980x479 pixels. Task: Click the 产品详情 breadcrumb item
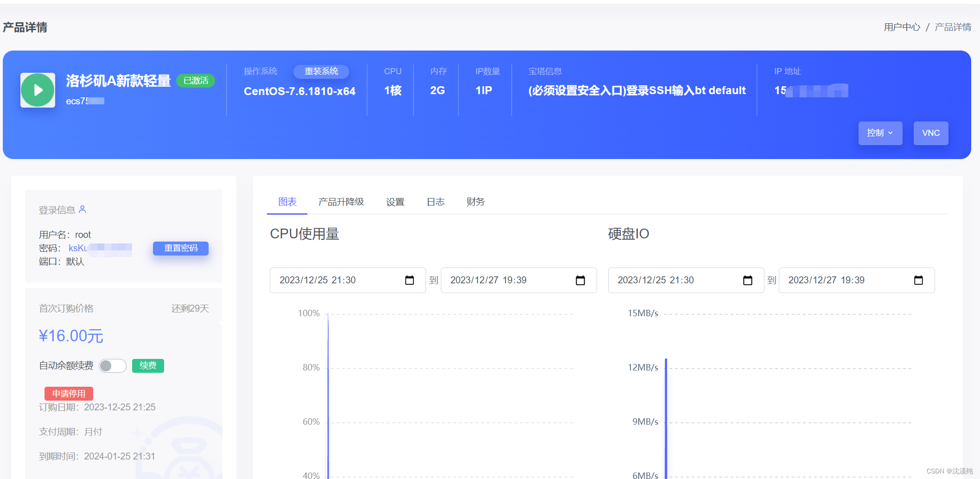coord(953,27)
